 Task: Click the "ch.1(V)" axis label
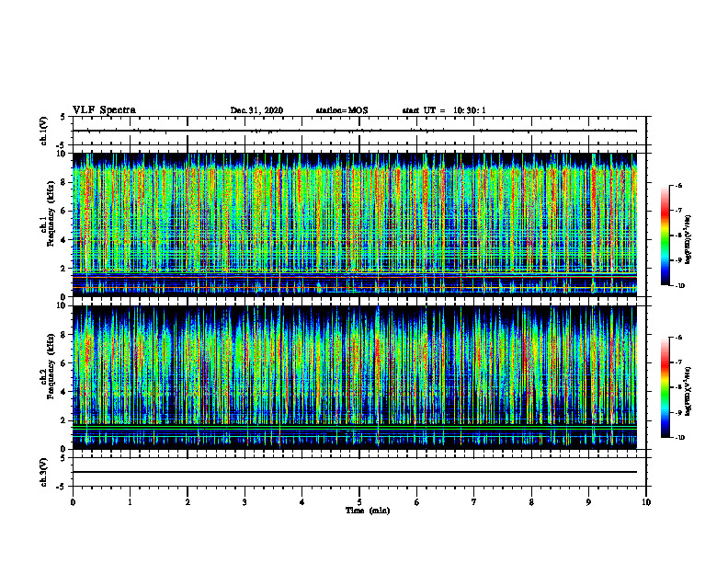(x=44, y=131)
